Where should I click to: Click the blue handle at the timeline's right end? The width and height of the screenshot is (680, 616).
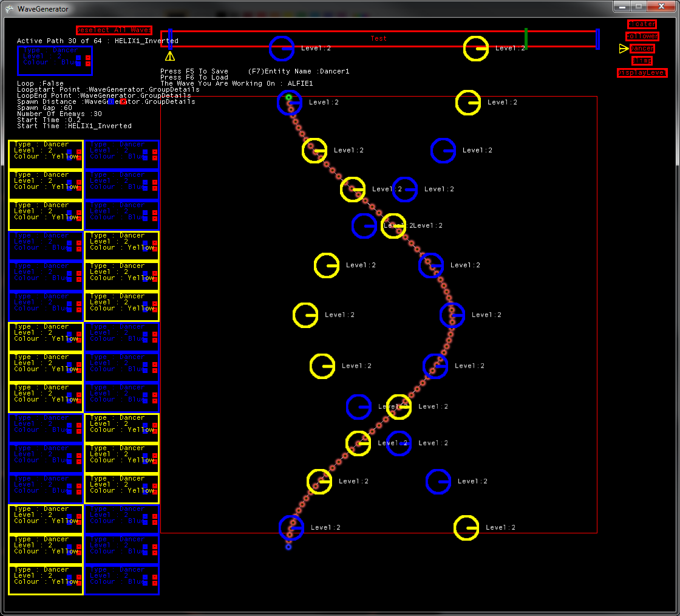click(598, 39)
